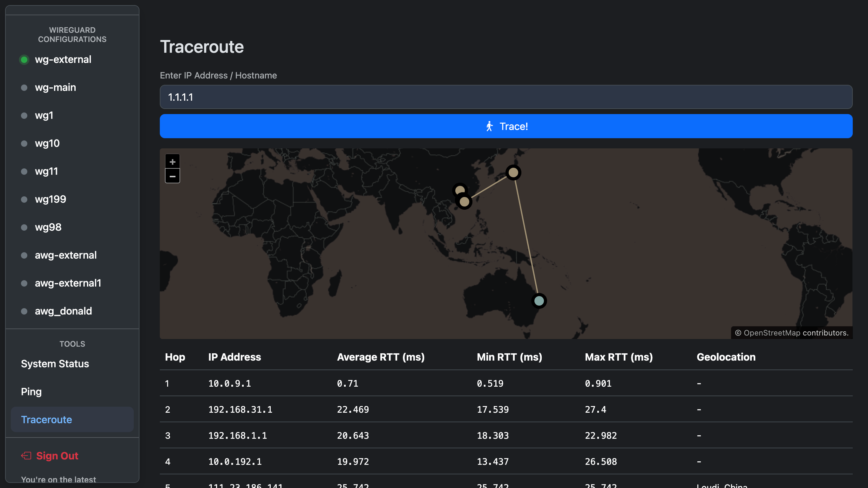The height and width of the screenshot is (488, 868).
Task: Click the Australia endpoint map marker
Action: coord(539,301)
